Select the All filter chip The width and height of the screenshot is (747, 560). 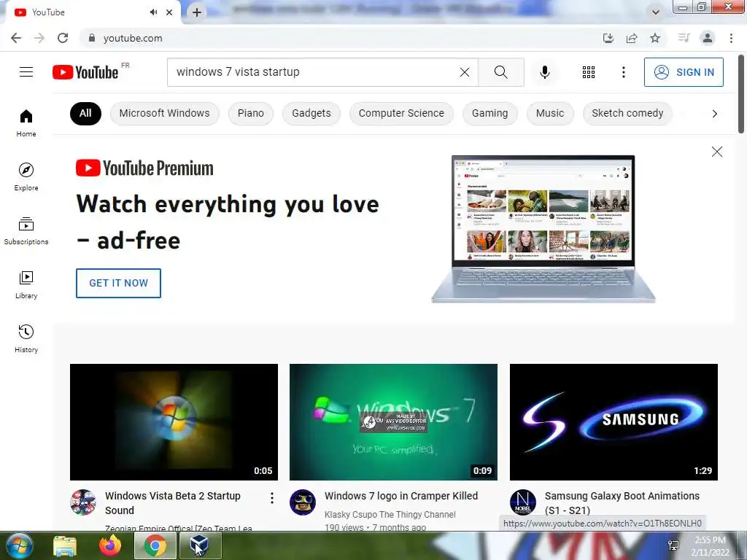(x=85, y=113)
